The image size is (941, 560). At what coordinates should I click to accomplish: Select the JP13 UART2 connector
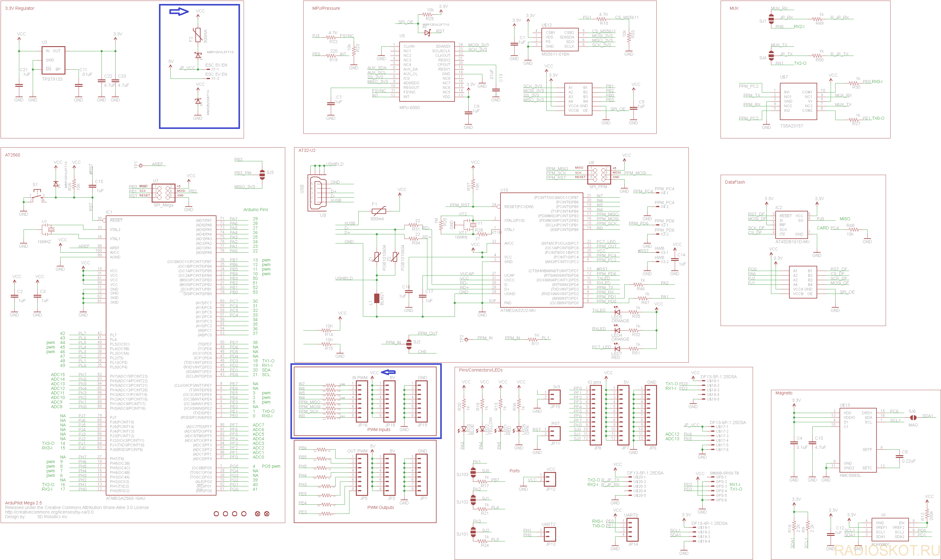[550, 535]
